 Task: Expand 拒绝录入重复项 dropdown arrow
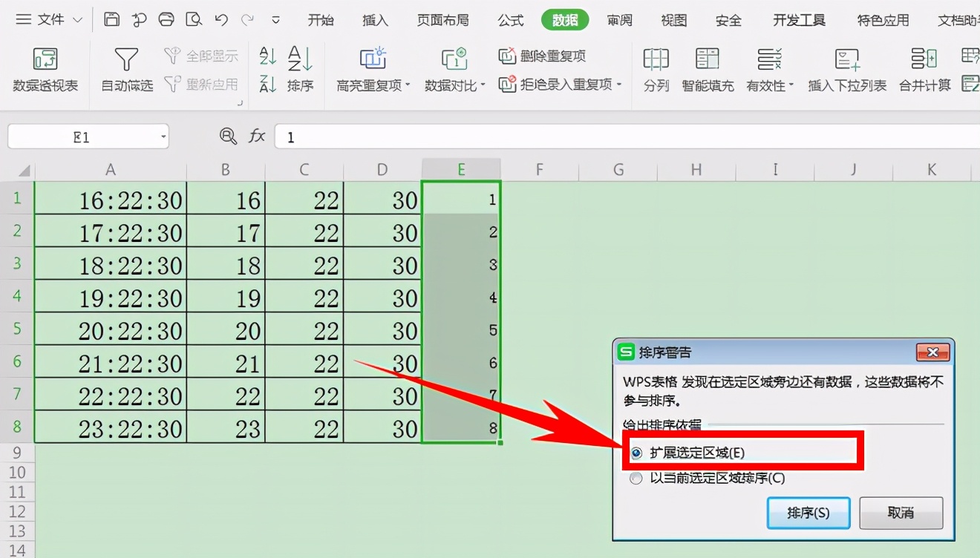[x=619, y=85]
